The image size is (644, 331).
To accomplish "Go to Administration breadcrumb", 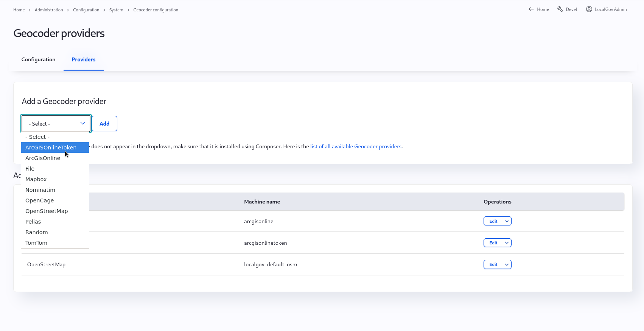I will coord(49,10).
